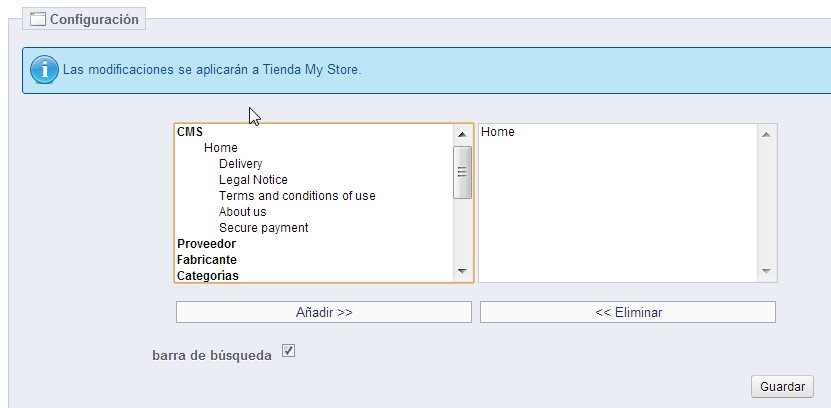Choose the About us entry

point(242,212)
